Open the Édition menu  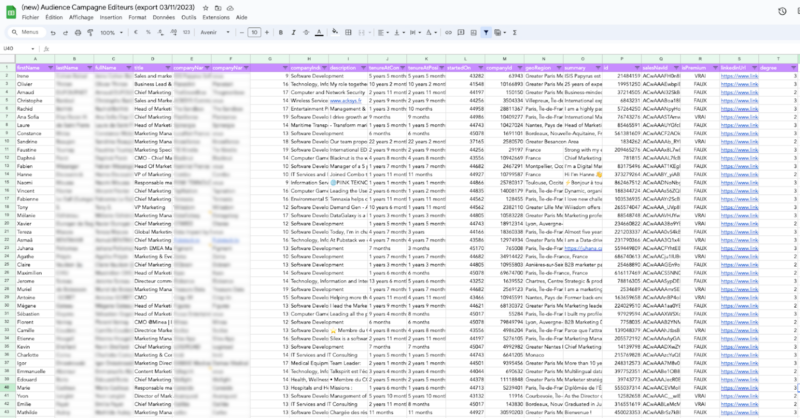pyautogui.click(x=54, y=17)
